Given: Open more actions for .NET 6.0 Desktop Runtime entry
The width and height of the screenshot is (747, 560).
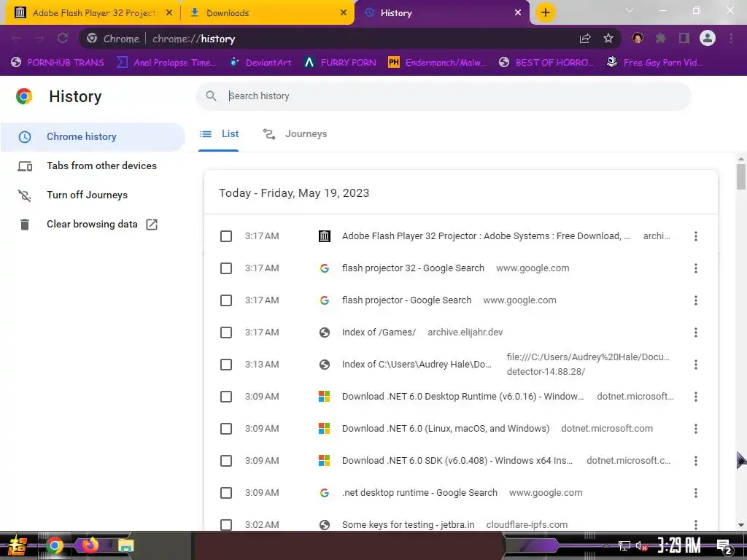Looking at the screenshot, I should 695,397.
